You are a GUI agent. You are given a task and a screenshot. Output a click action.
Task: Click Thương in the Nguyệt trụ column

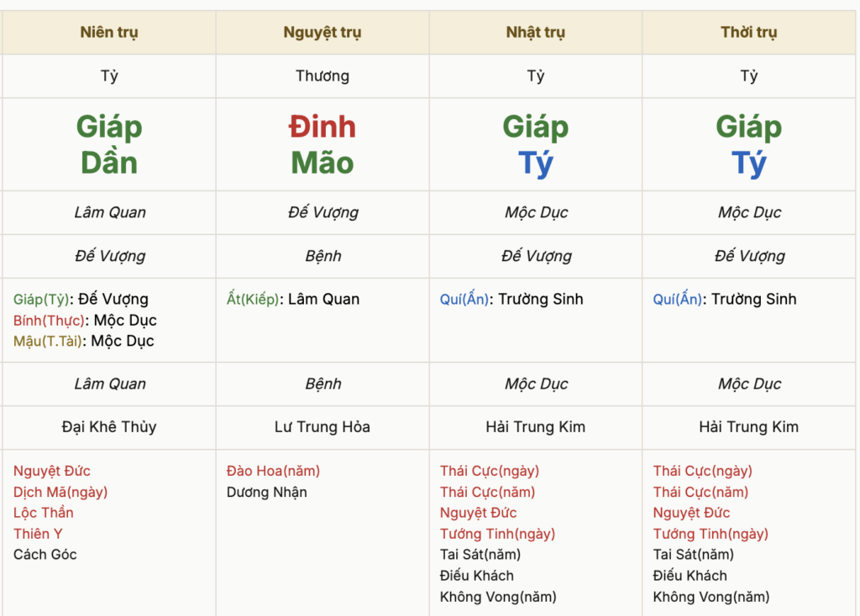tap(322, 76)
